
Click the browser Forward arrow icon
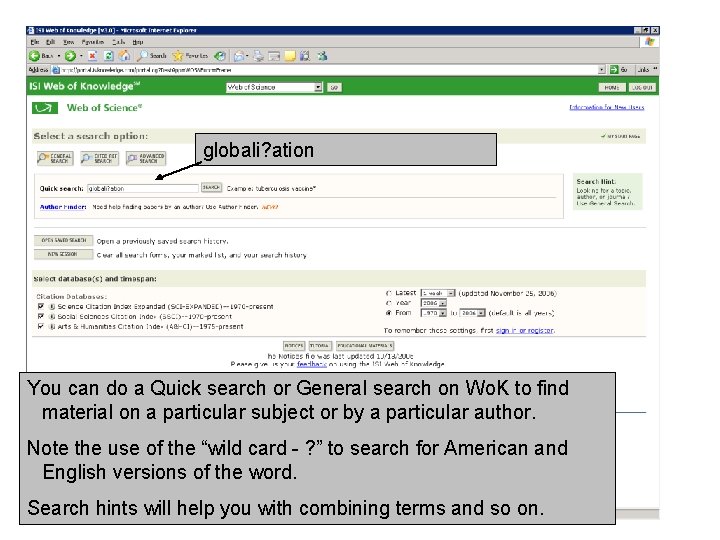[x=70, y=56]
